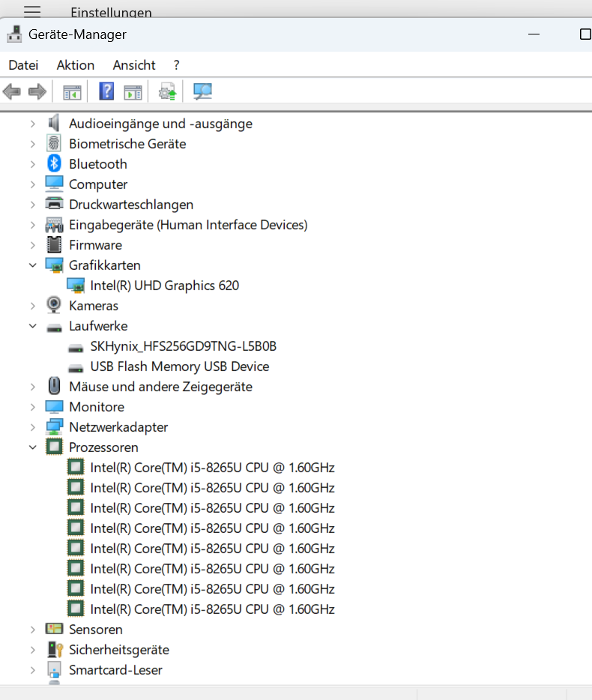Select Intel(R) UHD Graphics 620 device
This screenshot has height=700, width=592.
tap(164, 286)
